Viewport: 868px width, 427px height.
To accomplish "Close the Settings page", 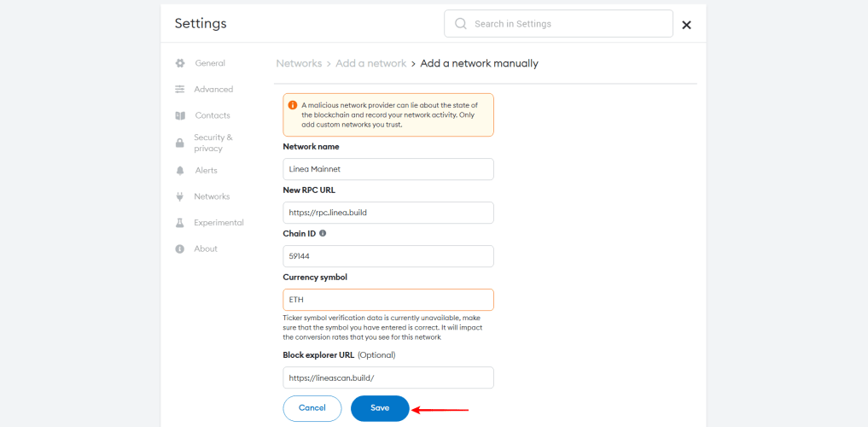I will [x=686, y=25].
